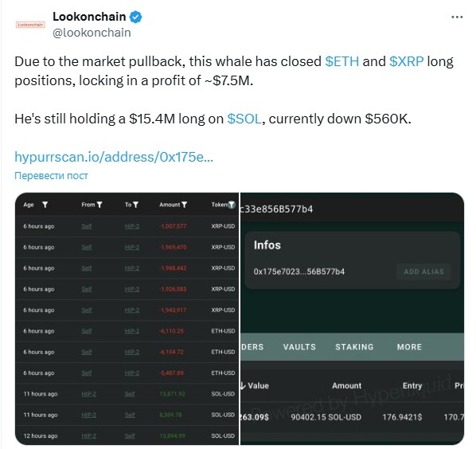Open the MORE tab

(x=409, y=347)
